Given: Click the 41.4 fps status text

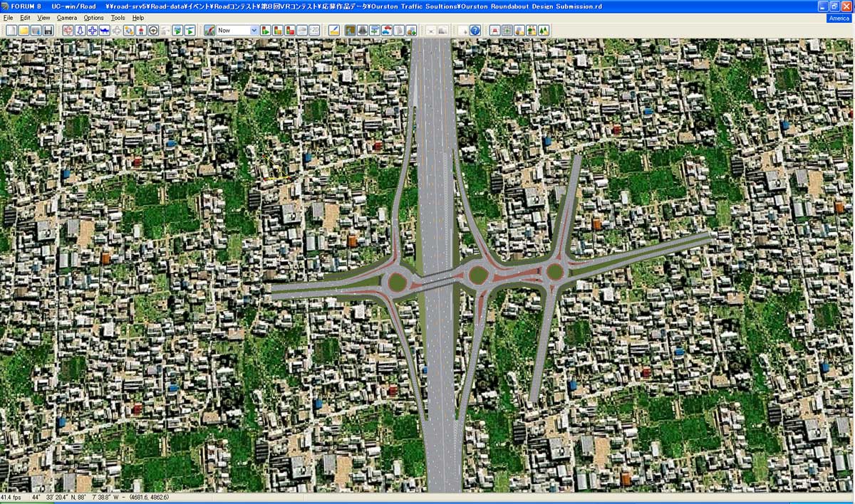Looking at the screenshot, I should click(12, 497).
